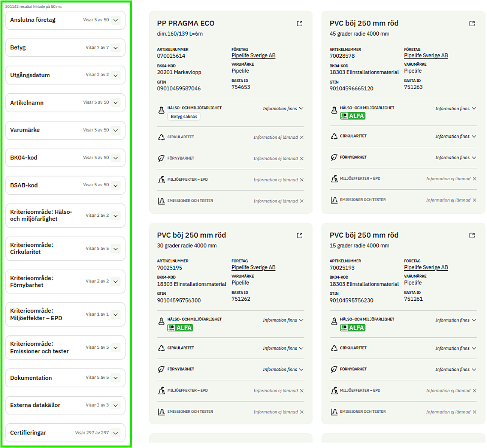
Task: Click the miljöeffekter EPD icon on 15 grader card
Action: [x=334, y=391]
